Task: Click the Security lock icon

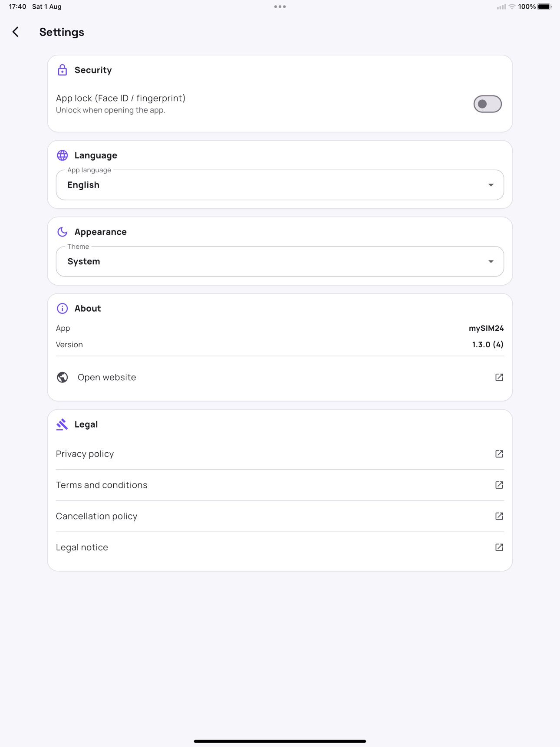Action: [62, 70]
